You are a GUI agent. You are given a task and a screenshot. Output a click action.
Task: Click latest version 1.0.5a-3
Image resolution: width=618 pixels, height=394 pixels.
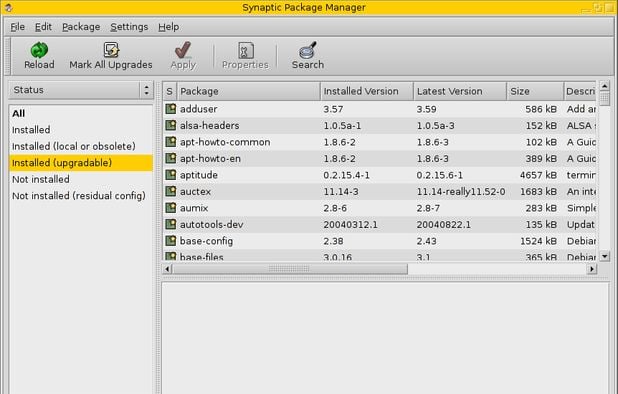(x=436, y=126)
